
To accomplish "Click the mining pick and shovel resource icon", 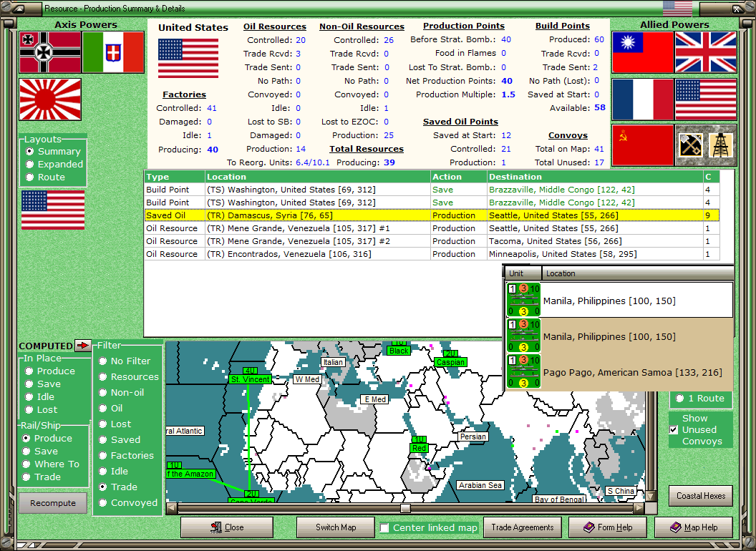I will click(691, 145).
